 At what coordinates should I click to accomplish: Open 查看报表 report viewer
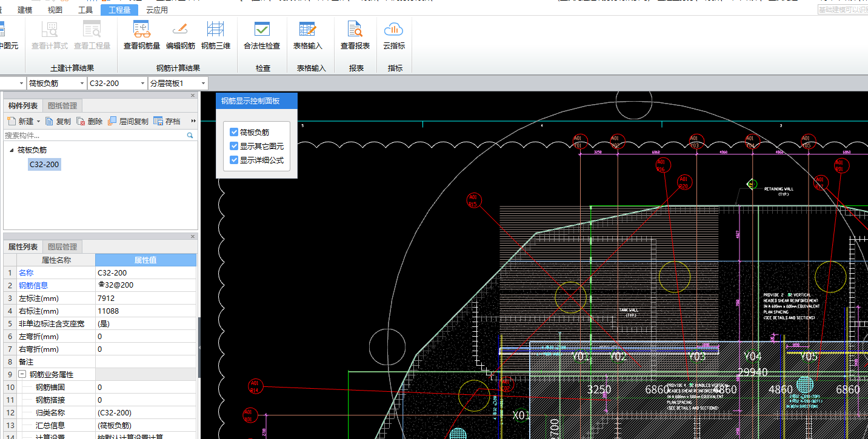point(355,35)
